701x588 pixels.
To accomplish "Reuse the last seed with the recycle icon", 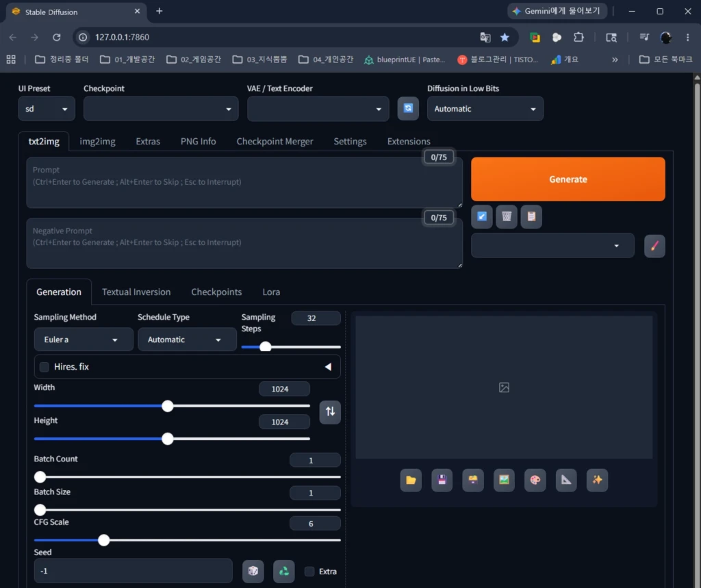I will pos(284,571).
